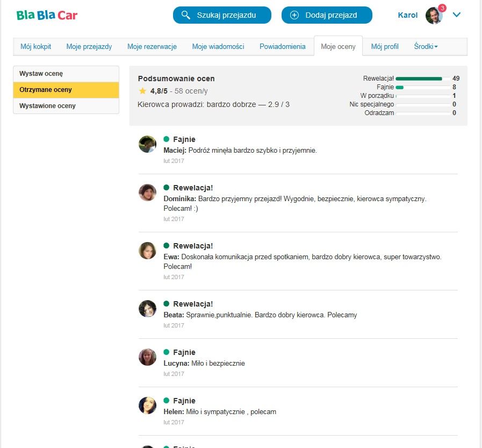Click green dot on Beata's Rewelacja! rating
The width and height of the screenshot is (482, 448).
166,304
